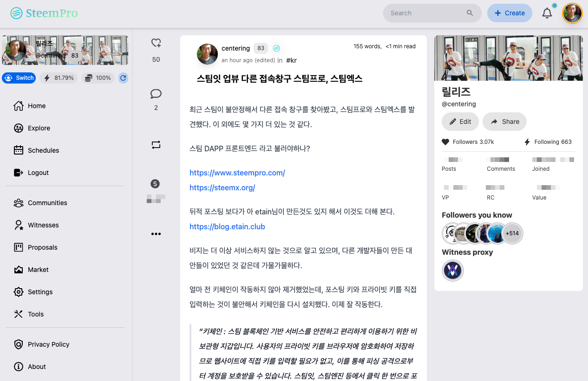Click the SteemPro logo
This screenshot has width=588, height=381.
tap(44, 13)
